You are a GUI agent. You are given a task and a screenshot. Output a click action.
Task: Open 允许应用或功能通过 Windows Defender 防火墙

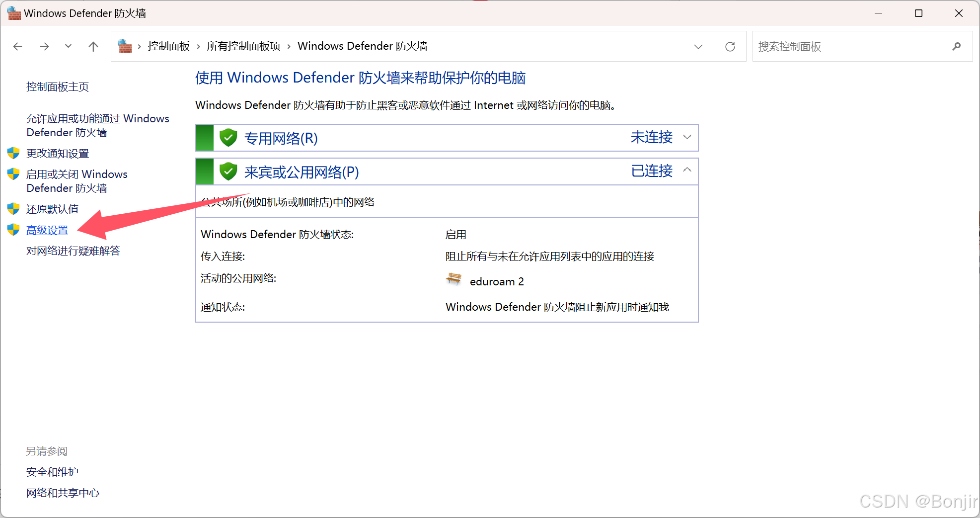coord(98,125)
